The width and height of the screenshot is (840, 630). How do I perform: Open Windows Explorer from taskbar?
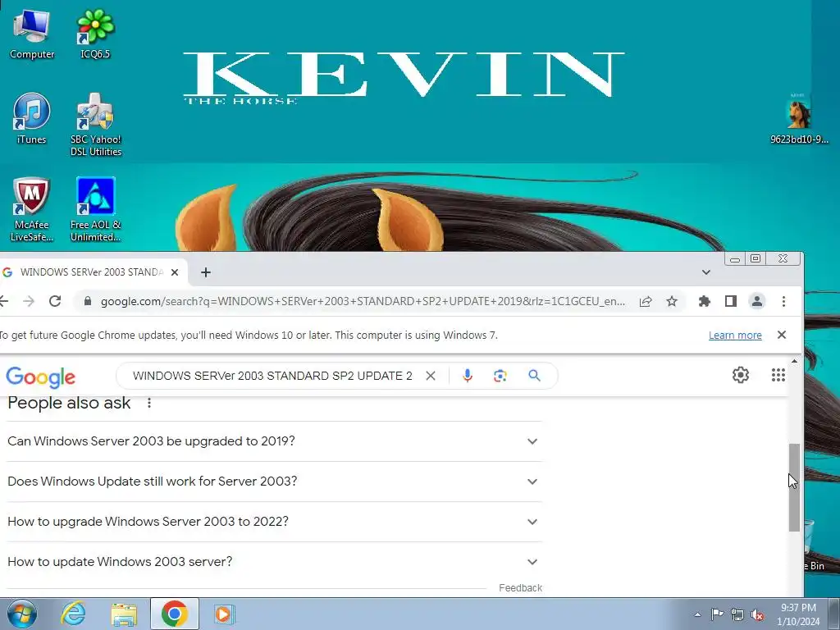[x=124, y=614]
